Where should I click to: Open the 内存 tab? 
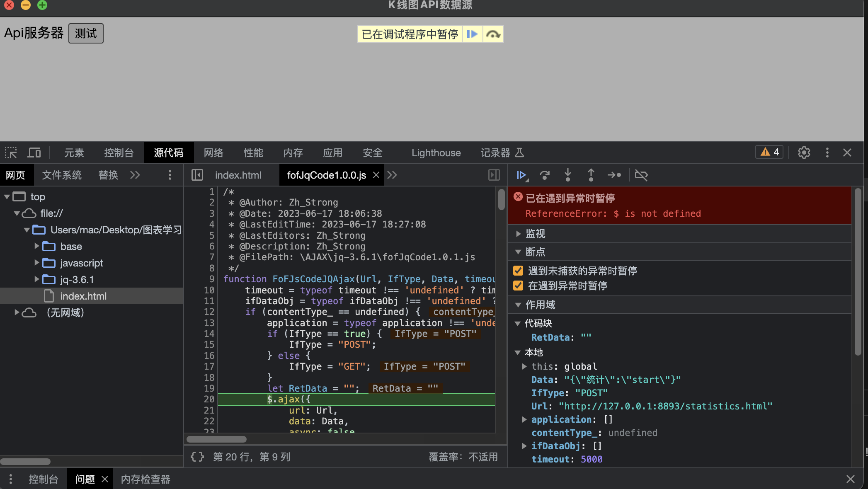[x=293, y=153]
